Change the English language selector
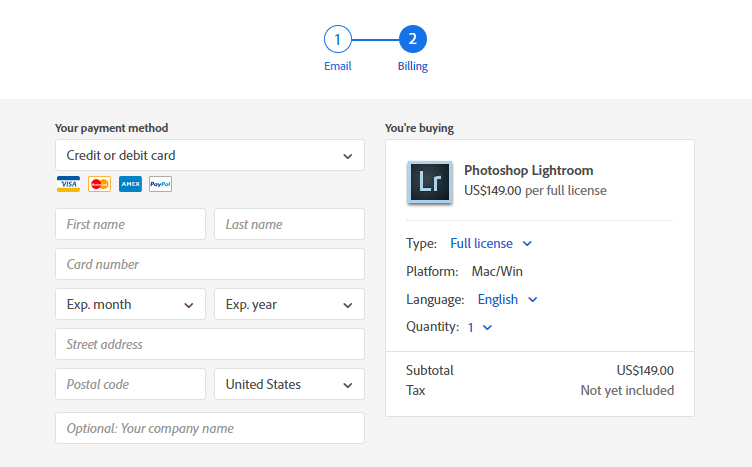The width and height of the screenshot is (752, 467). pos(507,299)
